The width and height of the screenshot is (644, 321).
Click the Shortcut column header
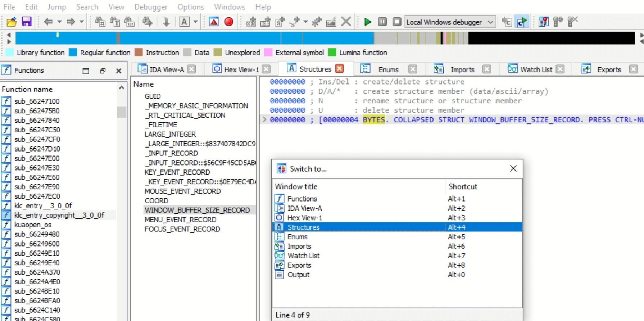(463, 186)
